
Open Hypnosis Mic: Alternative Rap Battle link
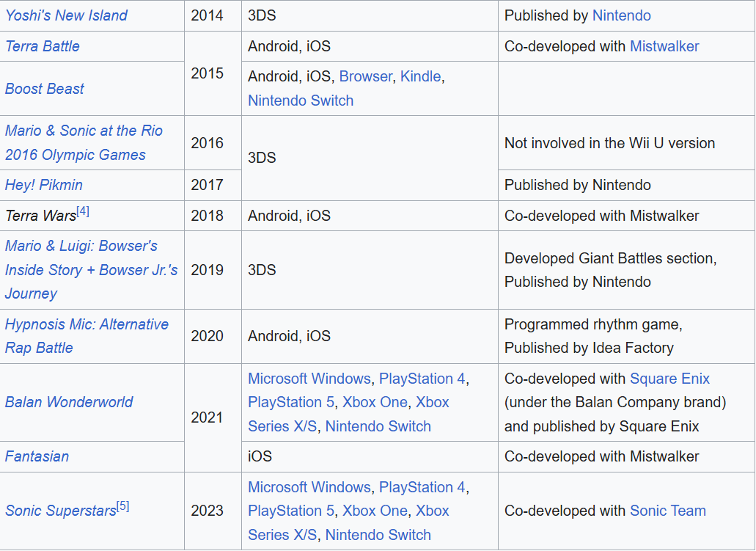coord(87,336)
